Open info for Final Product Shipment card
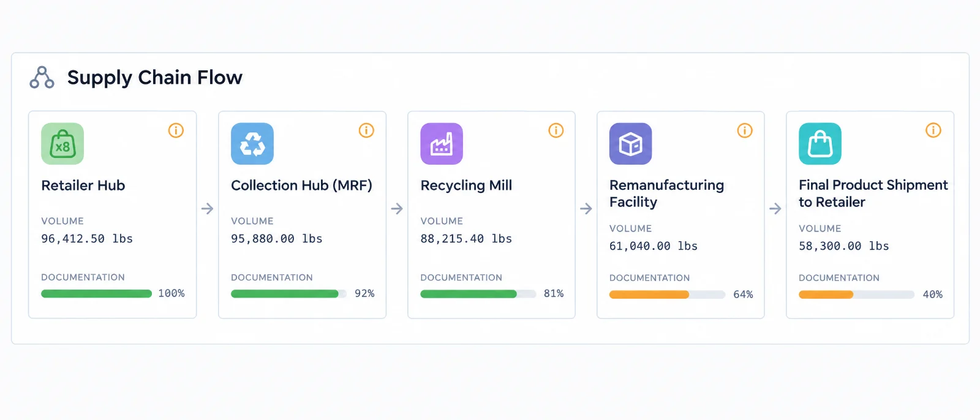Image resolution: width=980 pixels, height=420 pixels. [933, 130]
